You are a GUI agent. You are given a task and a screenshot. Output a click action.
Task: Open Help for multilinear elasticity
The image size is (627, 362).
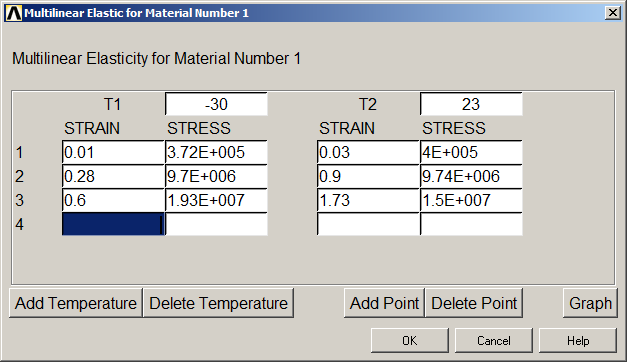click(578, 340)
